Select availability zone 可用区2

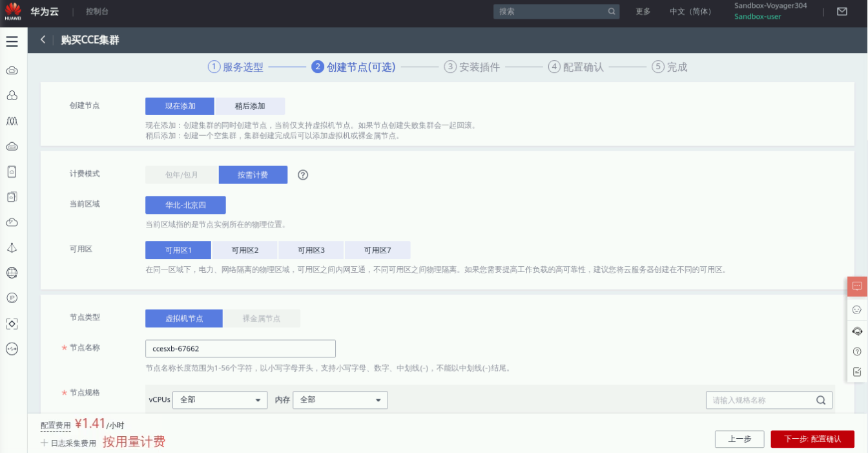pyautogui.click(x=245, y=250)
